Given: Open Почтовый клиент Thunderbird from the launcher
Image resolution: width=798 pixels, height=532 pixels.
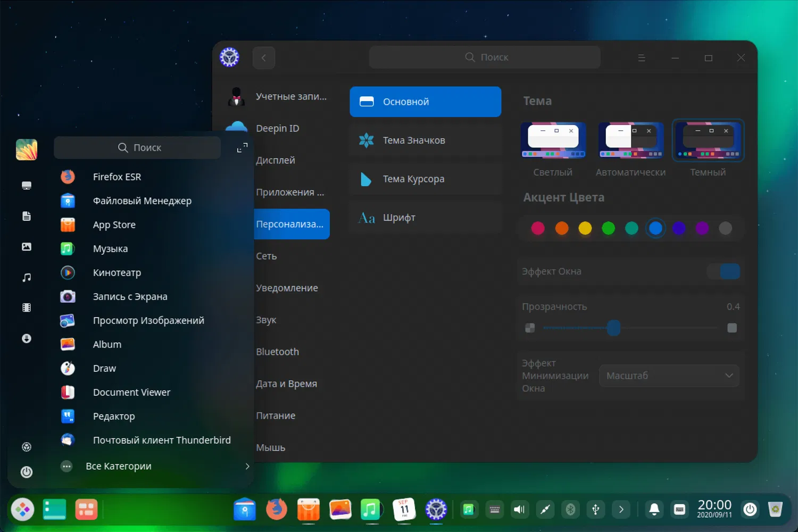Looking at the screenshot, I should coord(162,440).
